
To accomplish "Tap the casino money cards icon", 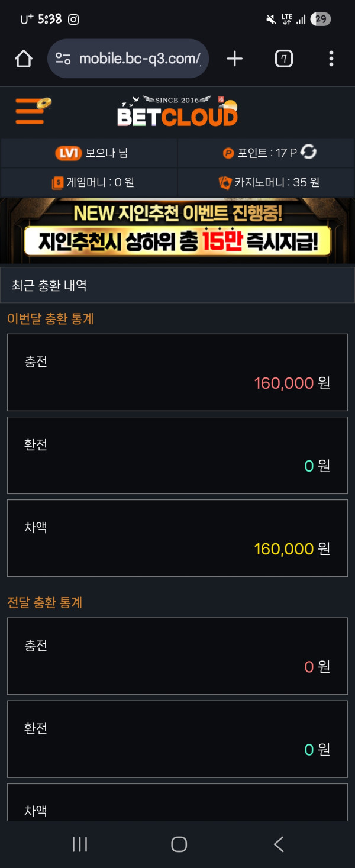I will point(225,183).
